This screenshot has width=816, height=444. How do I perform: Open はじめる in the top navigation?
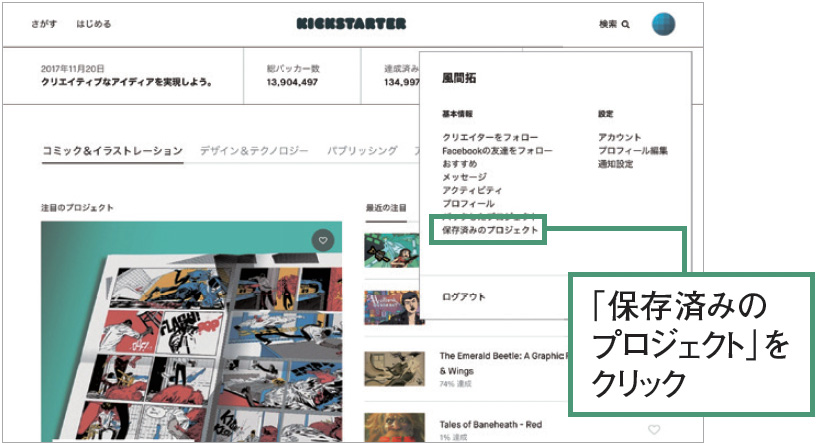[94, 24]
